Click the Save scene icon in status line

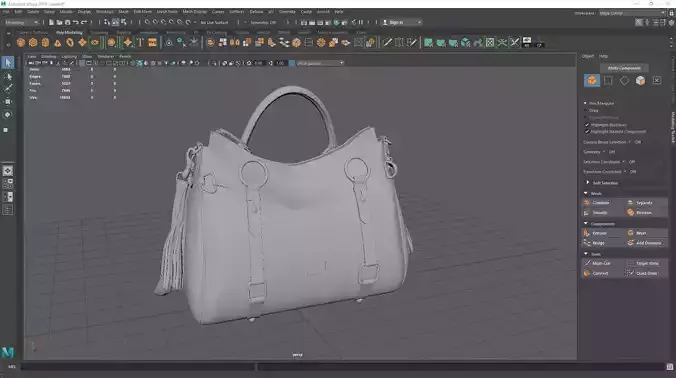tap(67, 22)
